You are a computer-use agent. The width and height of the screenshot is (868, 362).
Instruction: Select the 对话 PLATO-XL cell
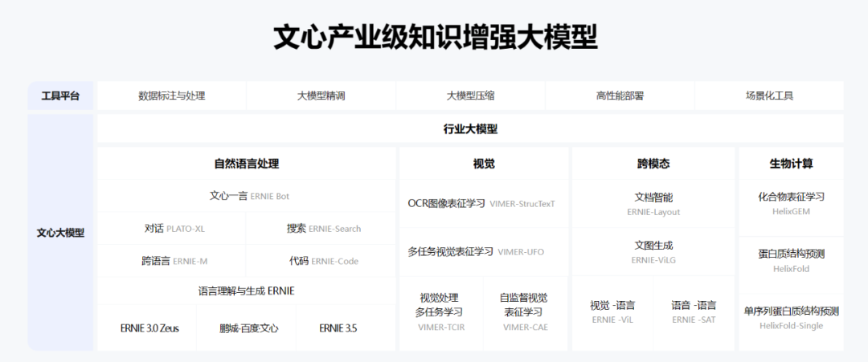click(x=174, y=229)
